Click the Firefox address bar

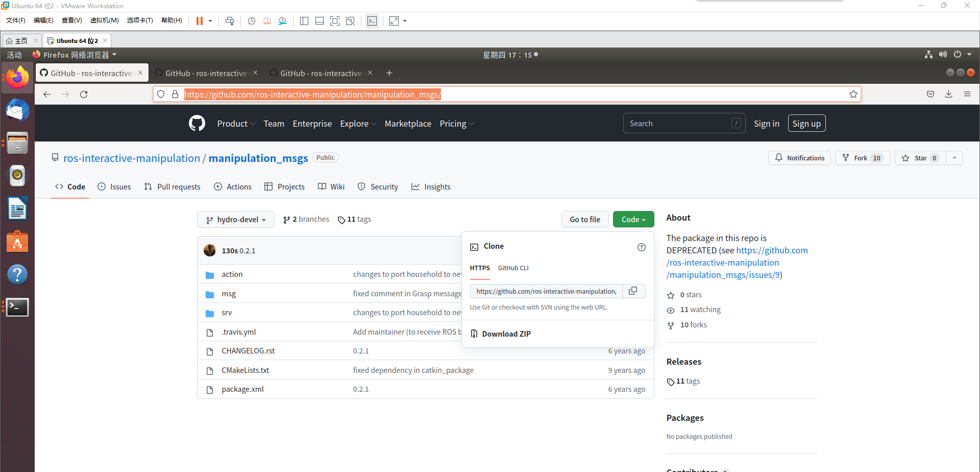506,94
